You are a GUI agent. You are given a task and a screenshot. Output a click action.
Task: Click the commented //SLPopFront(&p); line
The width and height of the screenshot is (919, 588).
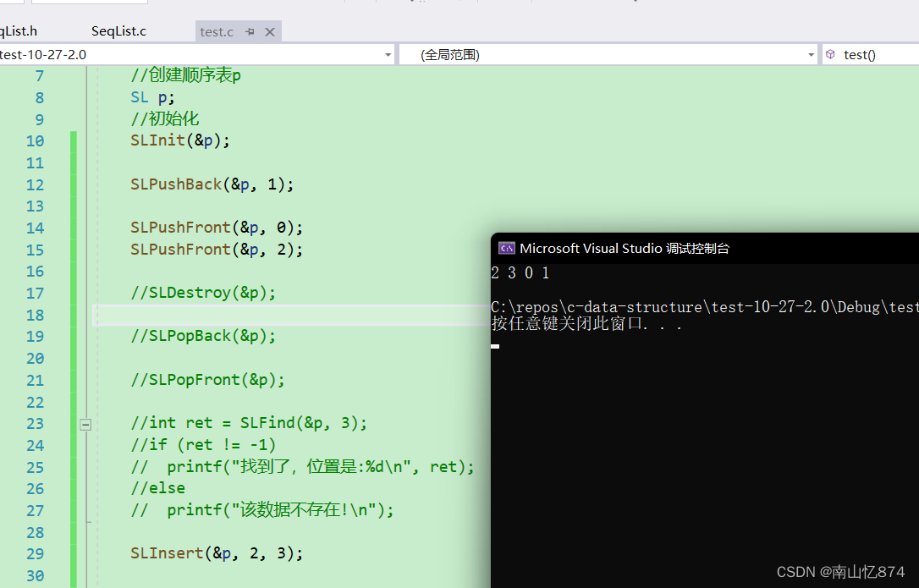207,380
